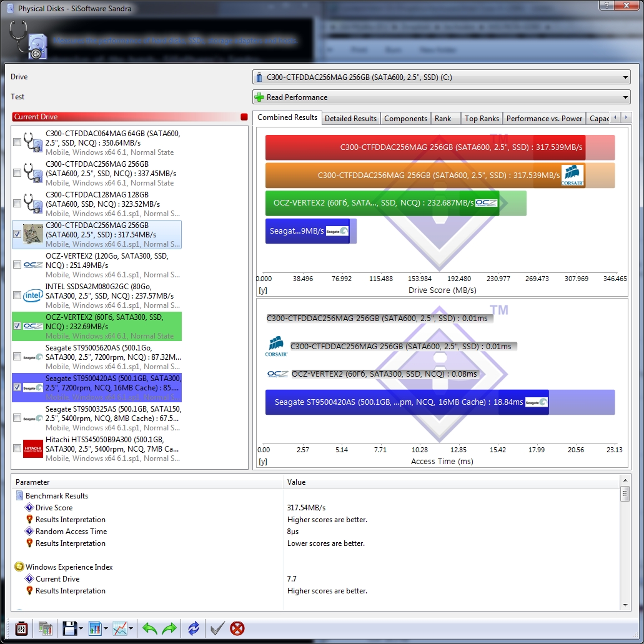Click the cat thumbnail on the selected C300 entry
Image resolution: width=644 pixels, height=644 pixels.
(33, 234)
